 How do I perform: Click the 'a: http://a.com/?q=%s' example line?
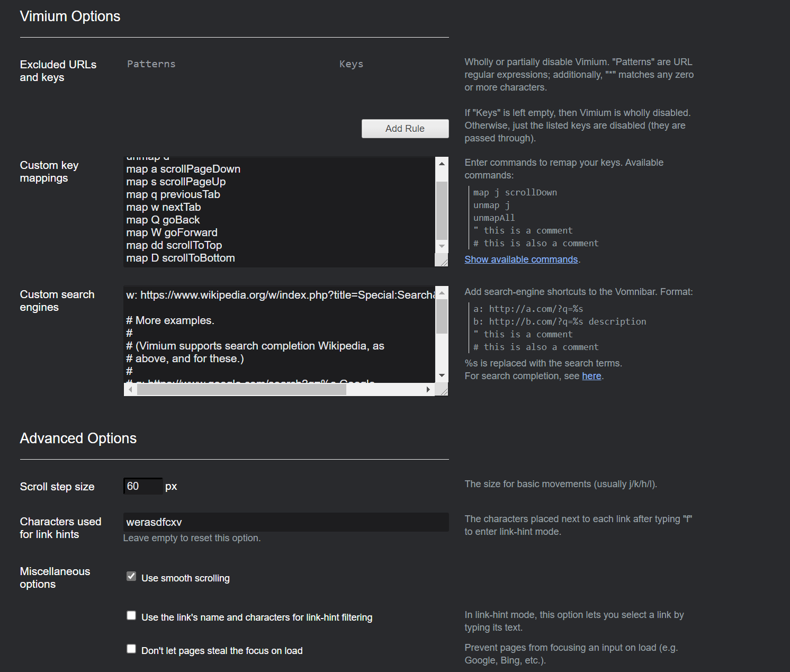[528, 309]
